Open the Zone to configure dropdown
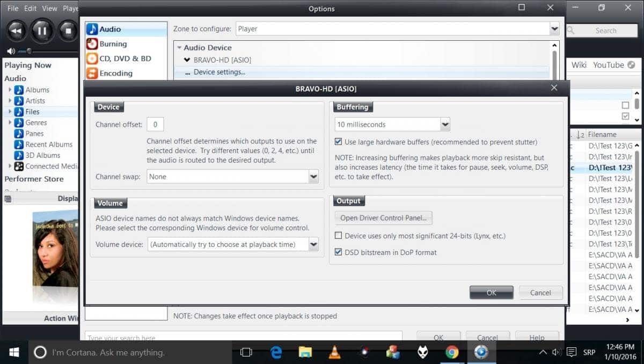This screenshot has height=364, width=644. 554,28
